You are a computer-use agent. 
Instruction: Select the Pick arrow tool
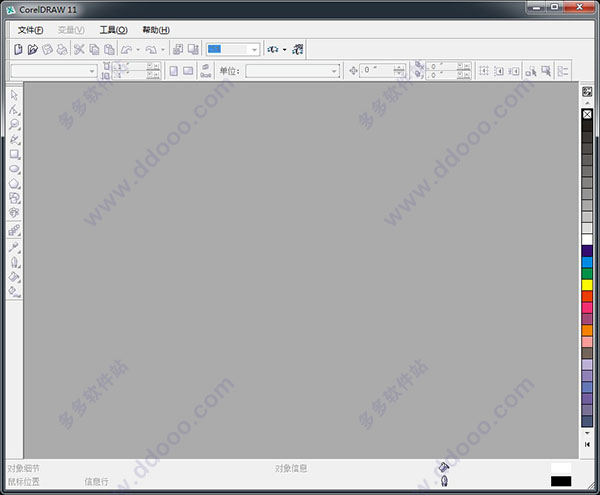click(x=14, y=95)
